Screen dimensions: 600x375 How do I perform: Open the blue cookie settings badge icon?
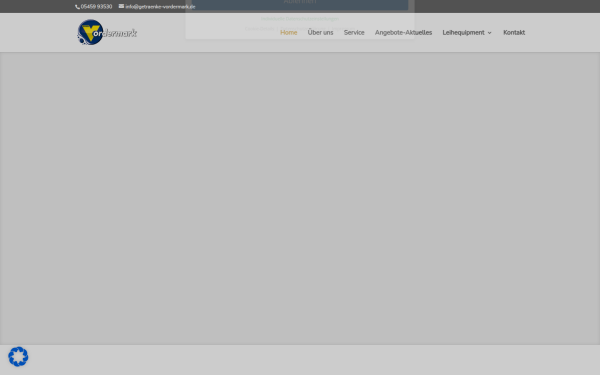[18, 357]
